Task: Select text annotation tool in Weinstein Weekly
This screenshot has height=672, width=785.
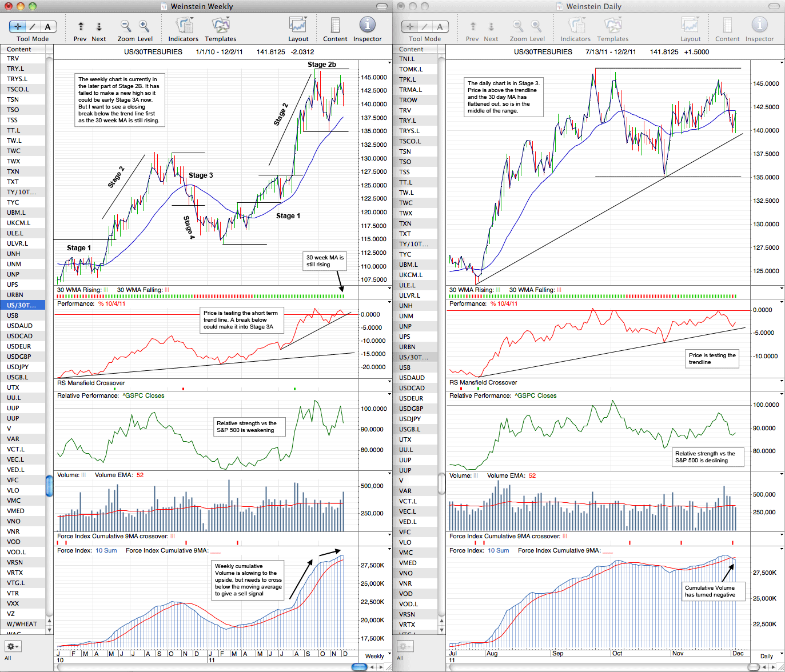Action: click(48, 26)
